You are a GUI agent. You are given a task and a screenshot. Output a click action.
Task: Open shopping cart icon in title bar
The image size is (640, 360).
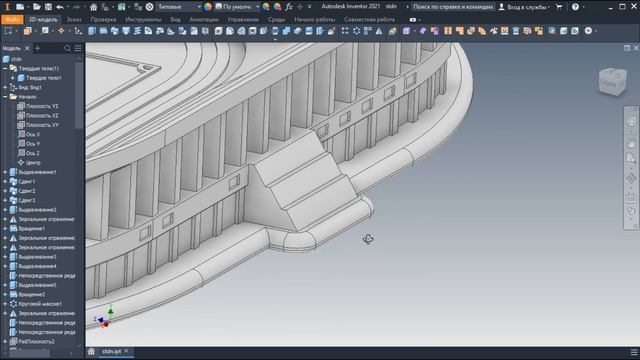pos(559,7)
